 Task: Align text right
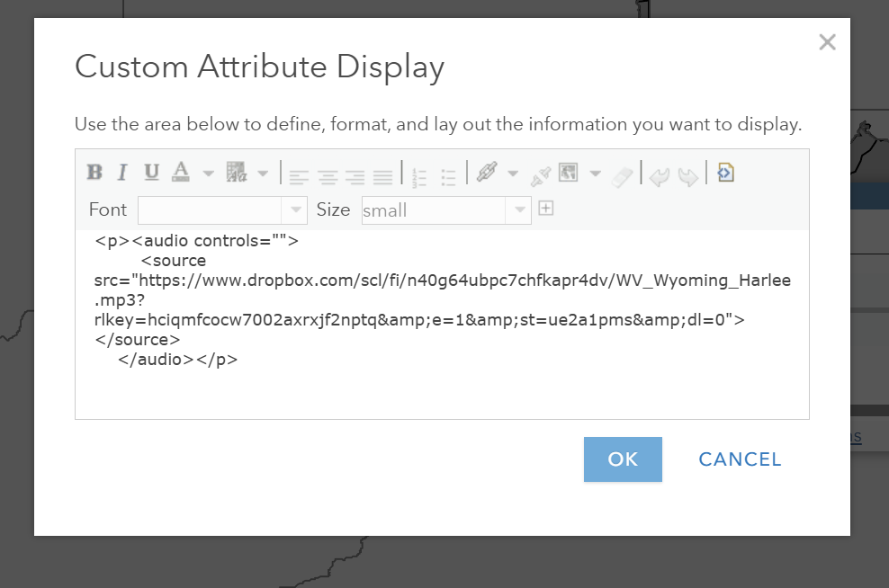355,177
